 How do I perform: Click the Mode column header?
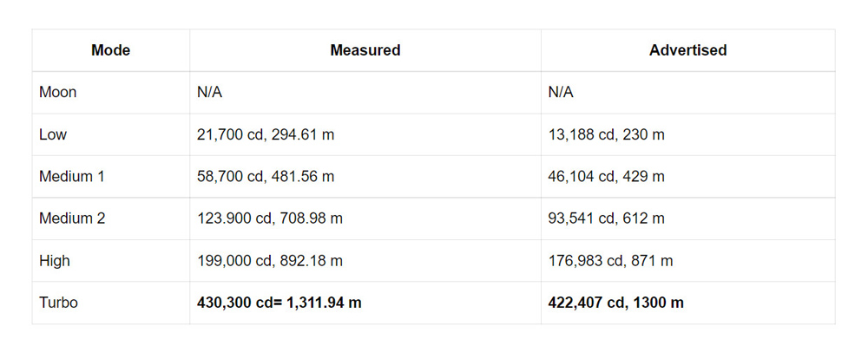point(110,50)
